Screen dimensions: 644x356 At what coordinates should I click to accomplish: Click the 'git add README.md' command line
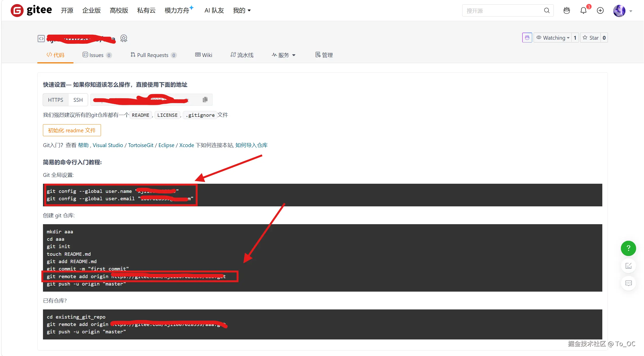[72, 261]
